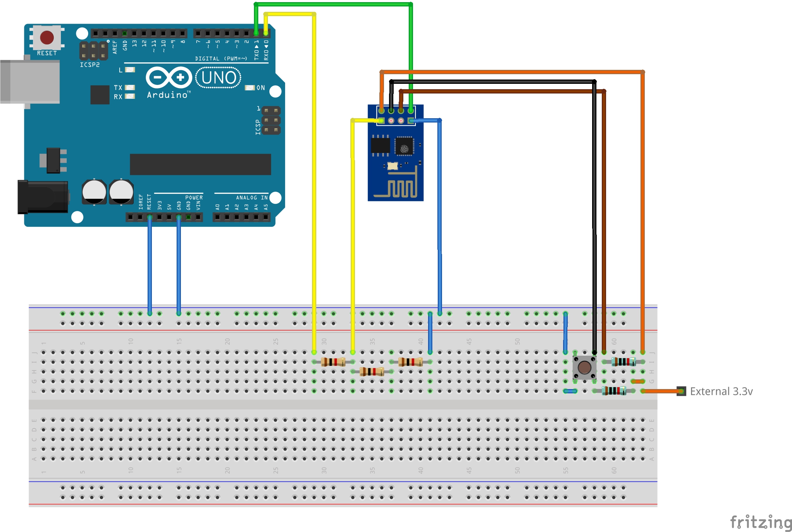Click the fritzing watermark logo
The width and height of the screenshot is (792, 532).
760,522
